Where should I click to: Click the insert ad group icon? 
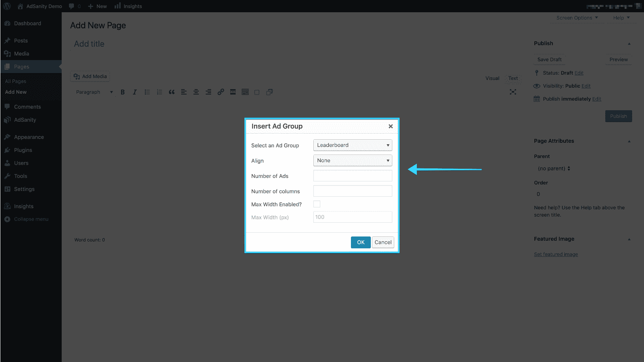[269, 92]
